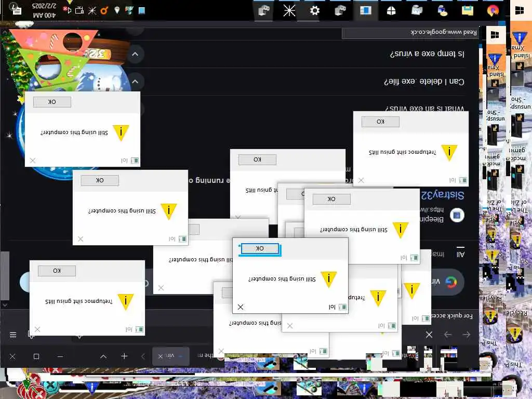Click OK in the dialog overlapping 'What is an exe virus?'
This screenshot has width=532, height=399.
click(380, 122)
